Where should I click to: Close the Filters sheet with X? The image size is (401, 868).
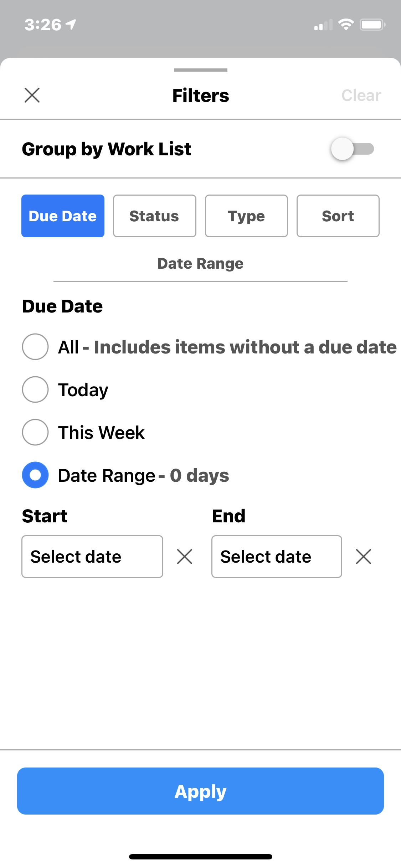(x=32, y=95)
